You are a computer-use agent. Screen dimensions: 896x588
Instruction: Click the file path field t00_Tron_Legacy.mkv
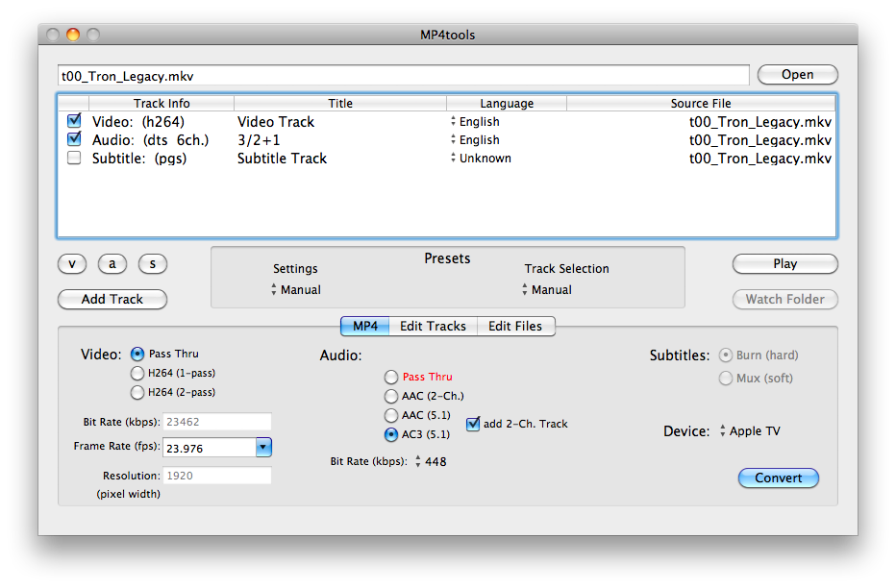pyautogui.click(x=404, y=75)
